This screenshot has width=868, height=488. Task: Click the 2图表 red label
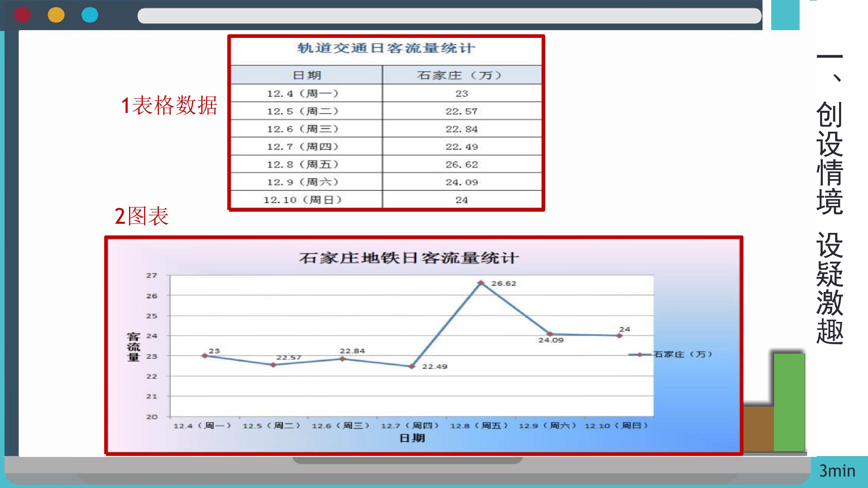pos(142,216)
